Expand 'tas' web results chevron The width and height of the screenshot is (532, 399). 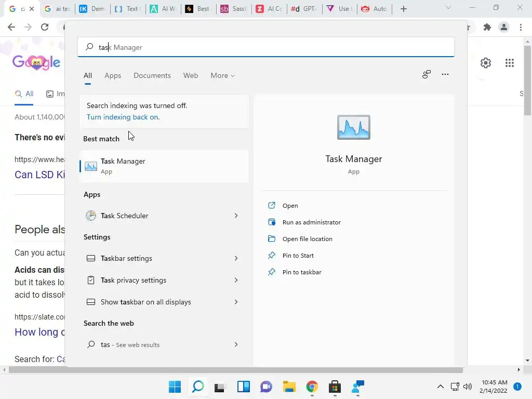point(236,344)
